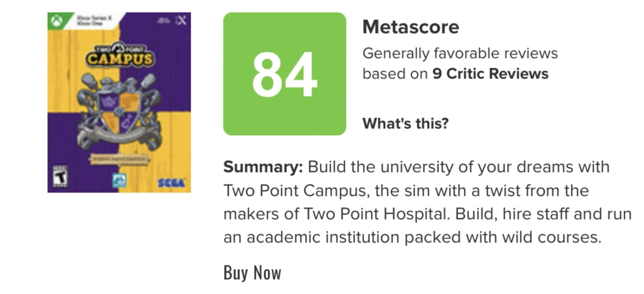Click the Generally favorable reviews text
Viewport: 644px width, 294px height.
pyautogui.click(x=460, y=53)
